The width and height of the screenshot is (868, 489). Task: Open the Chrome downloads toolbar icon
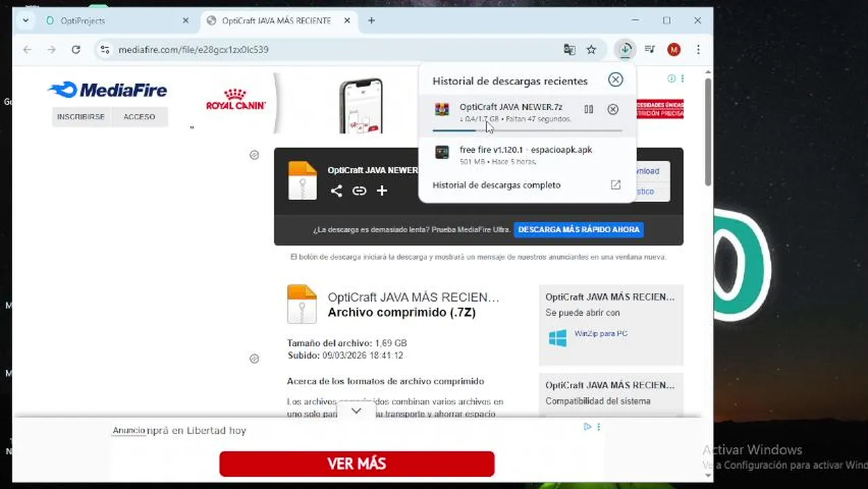[x=625, y=50]
